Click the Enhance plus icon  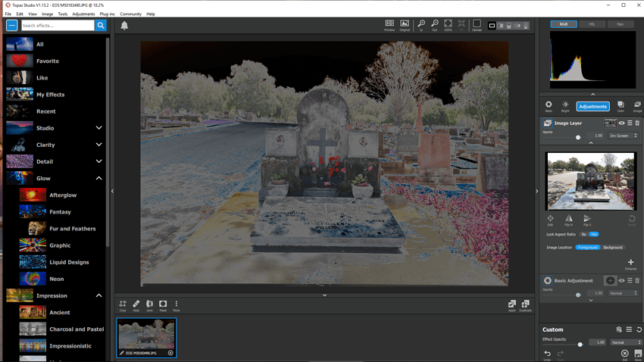630,263
